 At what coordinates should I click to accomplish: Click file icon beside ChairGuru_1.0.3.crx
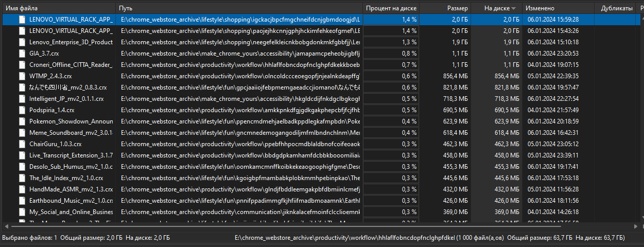coord(22,144)
